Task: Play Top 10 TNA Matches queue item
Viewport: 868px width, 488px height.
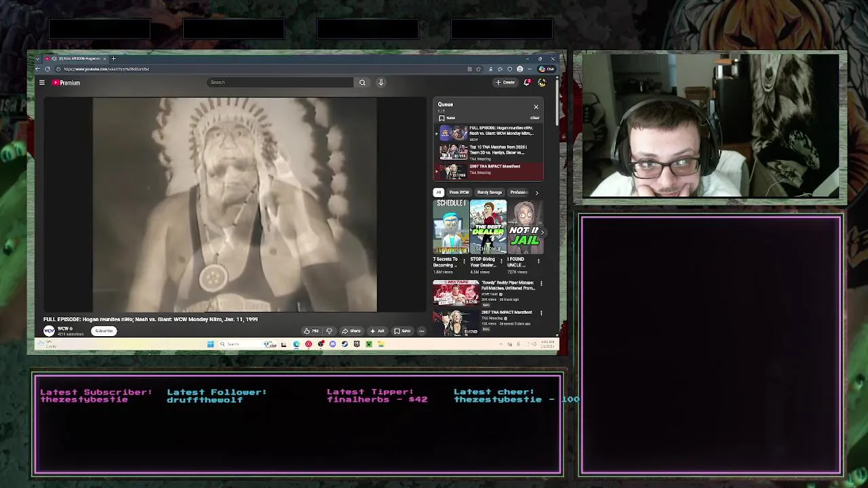Action: pos(488,152)
